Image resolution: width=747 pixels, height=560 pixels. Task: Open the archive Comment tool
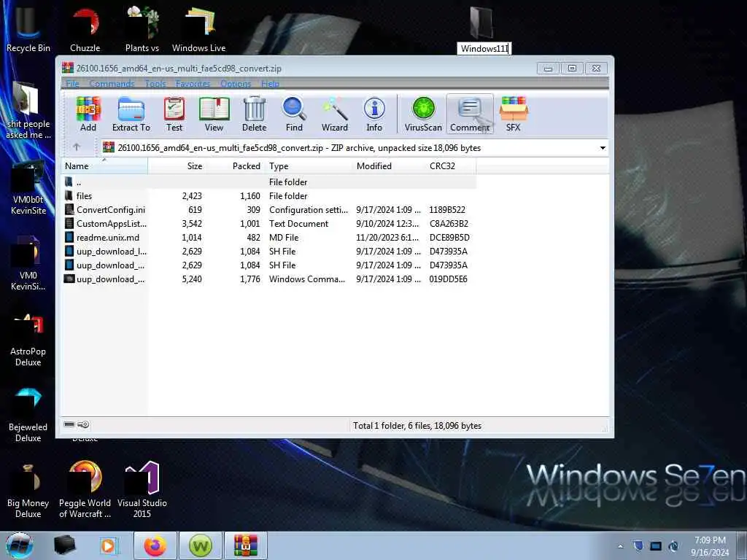click(x=470, y=114)
